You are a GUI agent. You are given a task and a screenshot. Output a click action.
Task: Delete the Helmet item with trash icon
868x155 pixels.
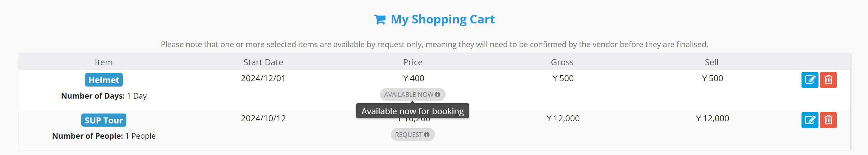828,80
